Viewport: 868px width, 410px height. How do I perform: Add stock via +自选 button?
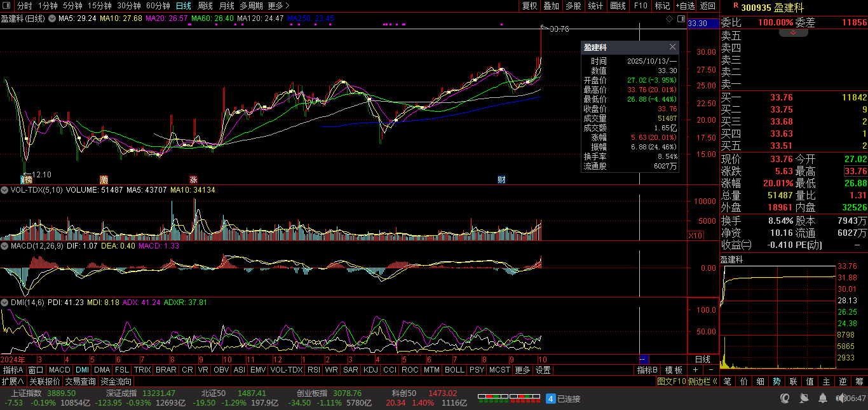684,6
